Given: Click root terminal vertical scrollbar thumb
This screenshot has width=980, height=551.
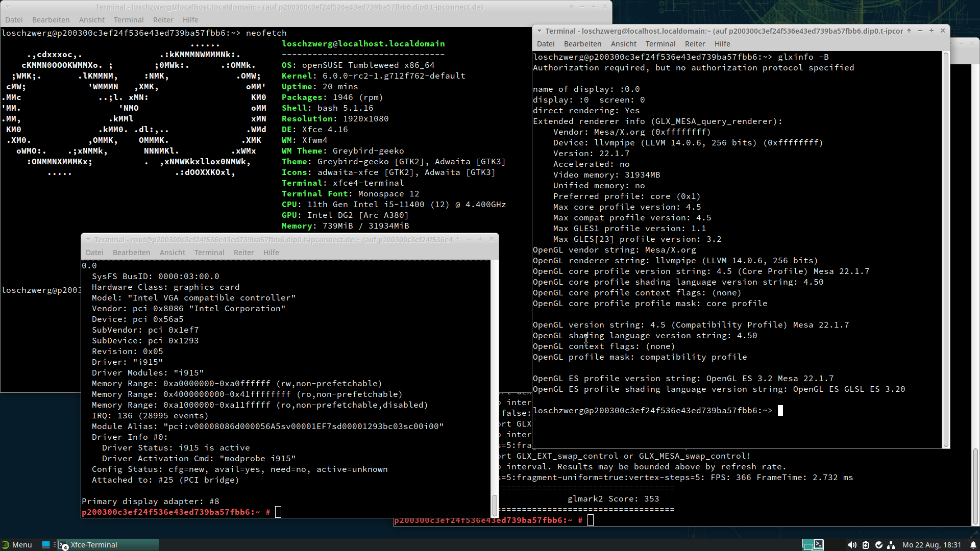Looking at the screenshot, I should (x=494, y=505).
